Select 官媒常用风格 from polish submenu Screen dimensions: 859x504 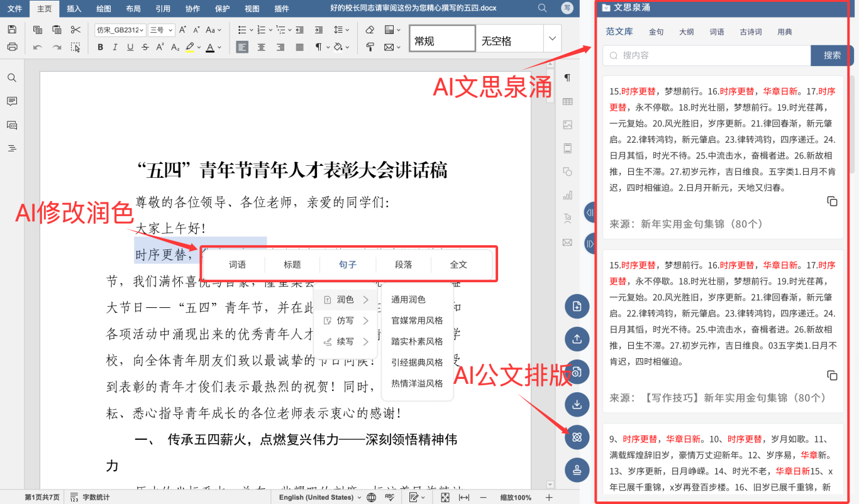[417, 320]
